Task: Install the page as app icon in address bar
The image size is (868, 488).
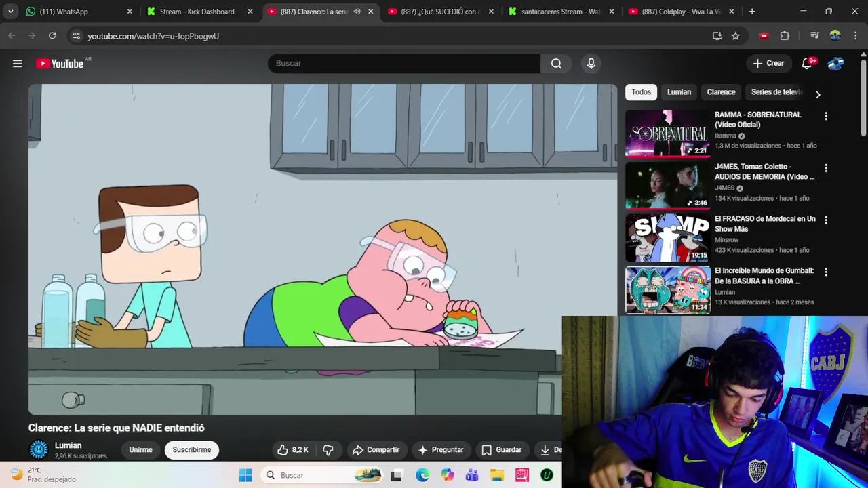Action: pyautogui.click(x=717, y=36)
